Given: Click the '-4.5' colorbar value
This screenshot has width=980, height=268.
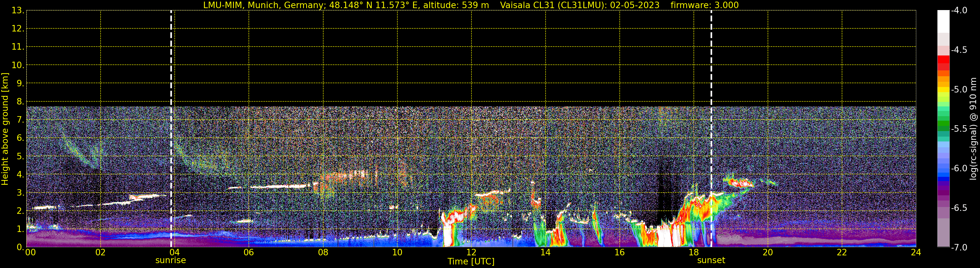Looking at the screenshot, I should point(959,50).
